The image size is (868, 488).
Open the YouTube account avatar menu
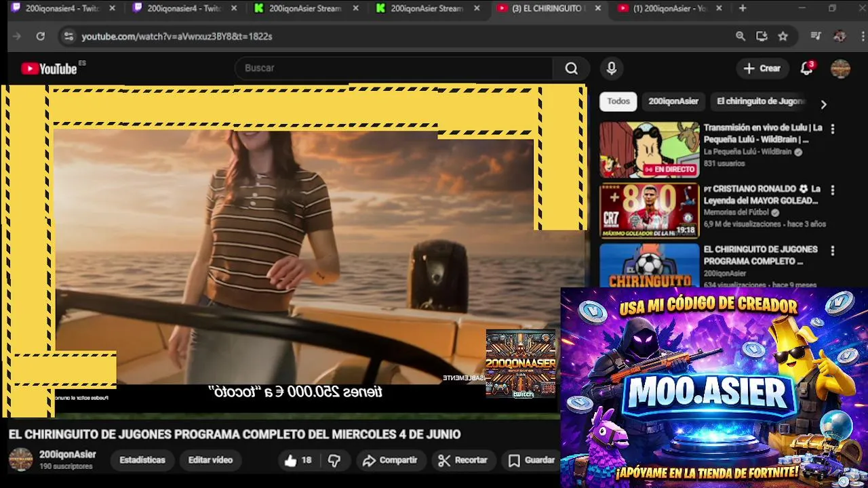coord(840,68)
